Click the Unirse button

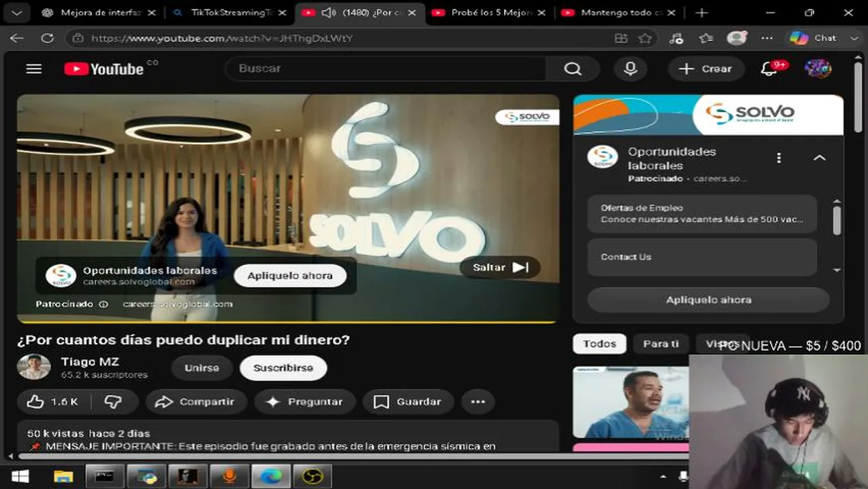(x=202, y=368)
